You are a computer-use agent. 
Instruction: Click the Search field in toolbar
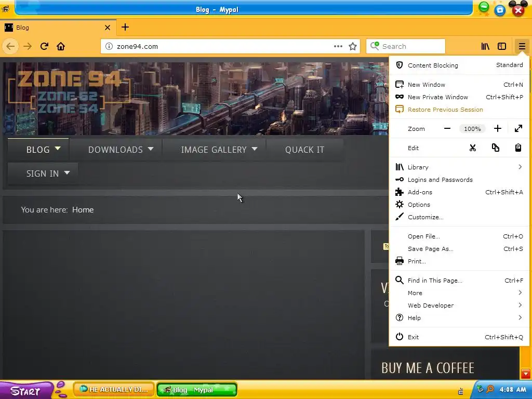(405, 46)
